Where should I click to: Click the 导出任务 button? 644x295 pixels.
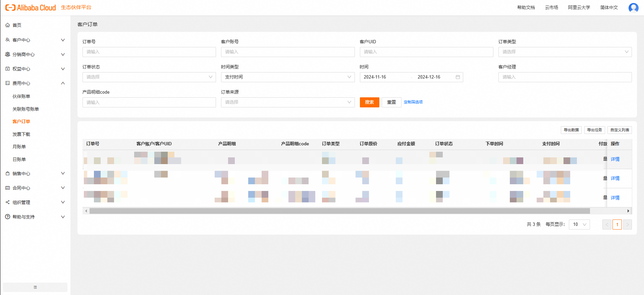point(594,130)
